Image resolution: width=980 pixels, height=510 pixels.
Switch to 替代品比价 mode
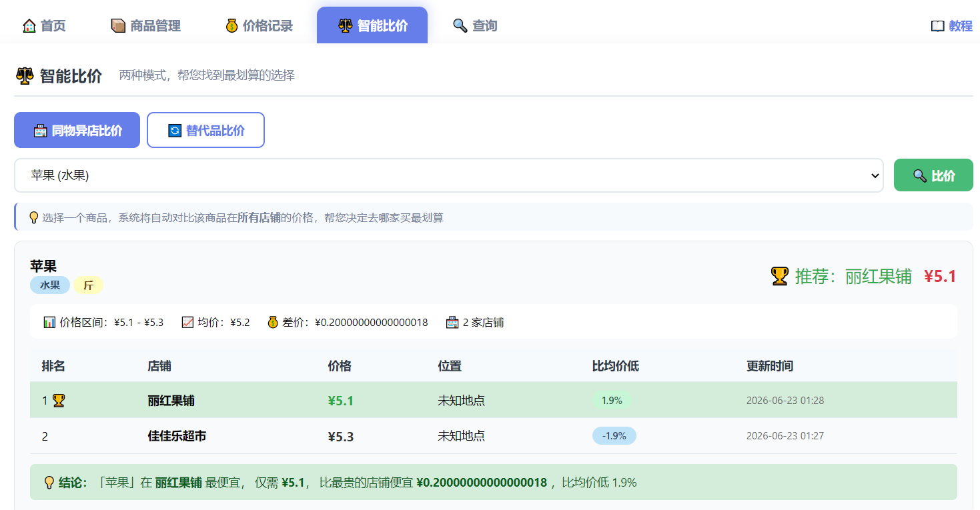(205, 130)
